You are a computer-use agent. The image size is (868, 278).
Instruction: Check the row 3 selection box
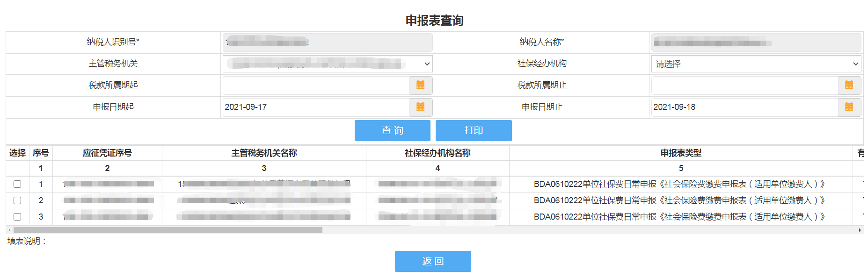point(17,217)
